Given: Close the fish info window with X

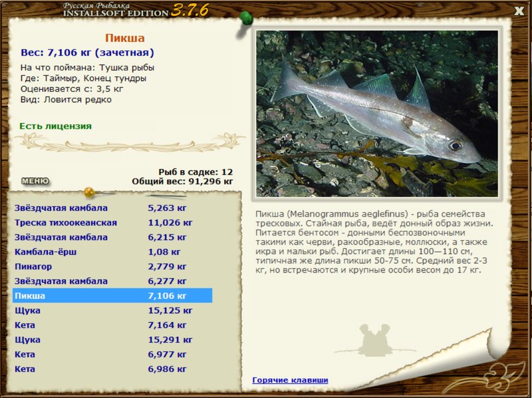Looking at the screenshot, I should (519, 10).
